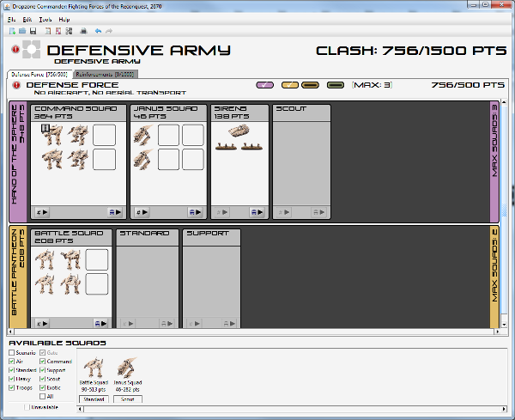Click empty unit slot in Command Squad top row

[x=104, y=135]
